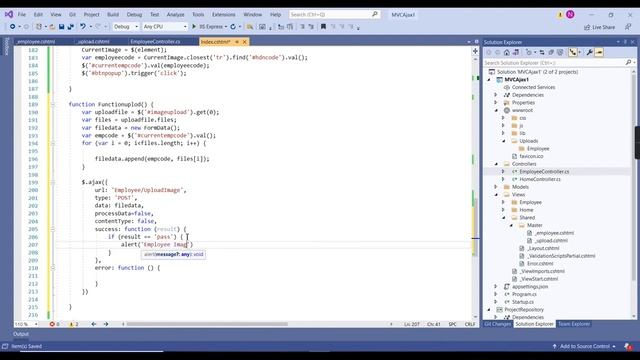640x360 pixels.
Task: Click the notifications bell in title bar
Action: [x=560, y=15]
